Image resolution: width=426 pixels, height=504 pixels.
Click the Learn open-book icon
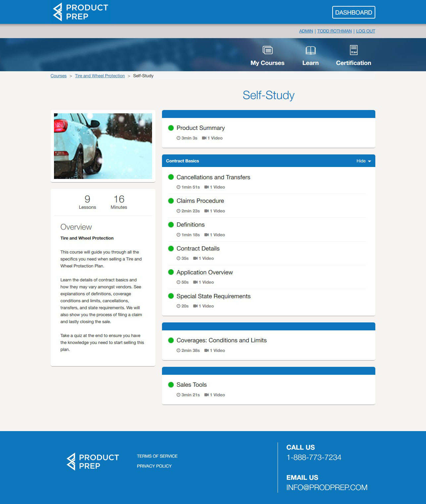[310, 50]
